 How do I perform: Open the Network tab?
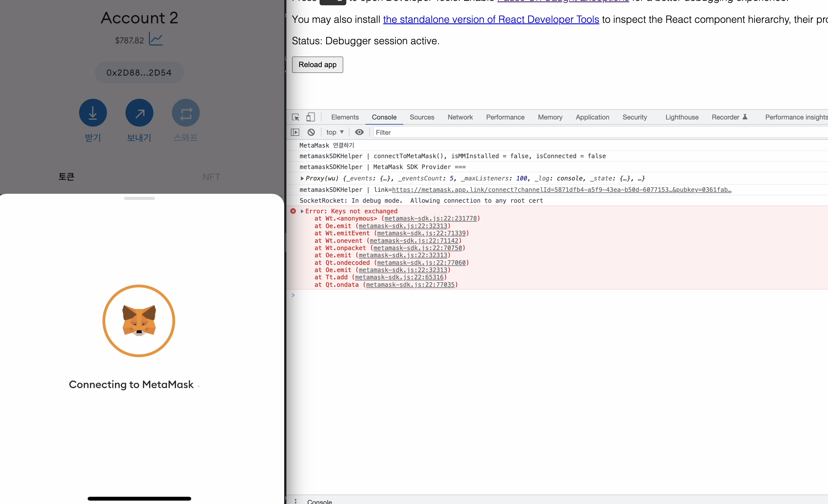click(460, 117)
